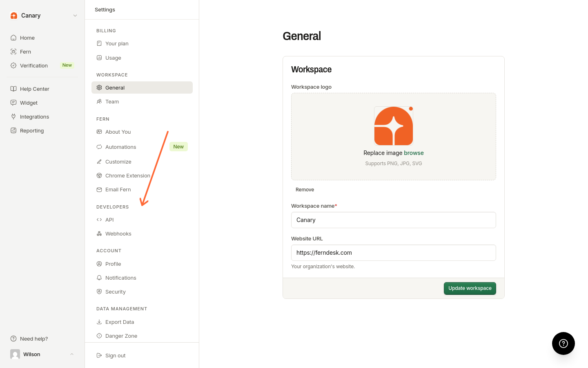588x368 pixels.
Task: Click the Usage chart icon
Action: tap(99, 58)
